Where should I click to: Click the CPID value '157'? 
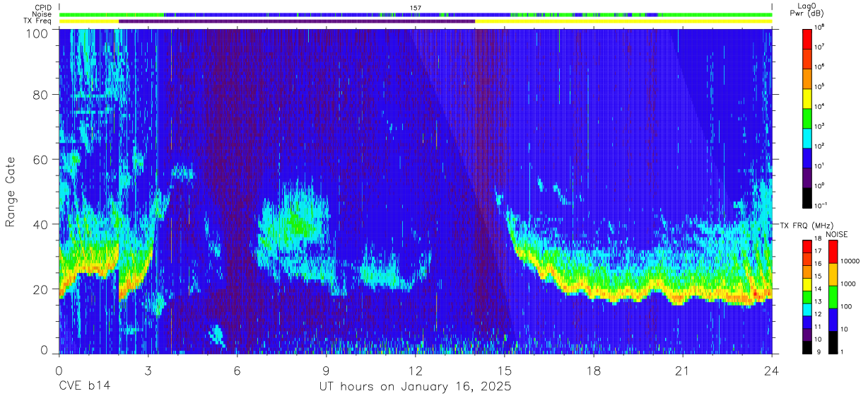416,8
